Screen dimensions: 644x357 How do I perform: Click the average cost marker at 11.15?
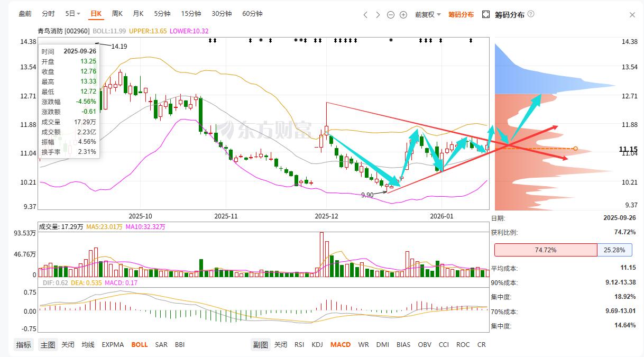click(x=575, y=149)
